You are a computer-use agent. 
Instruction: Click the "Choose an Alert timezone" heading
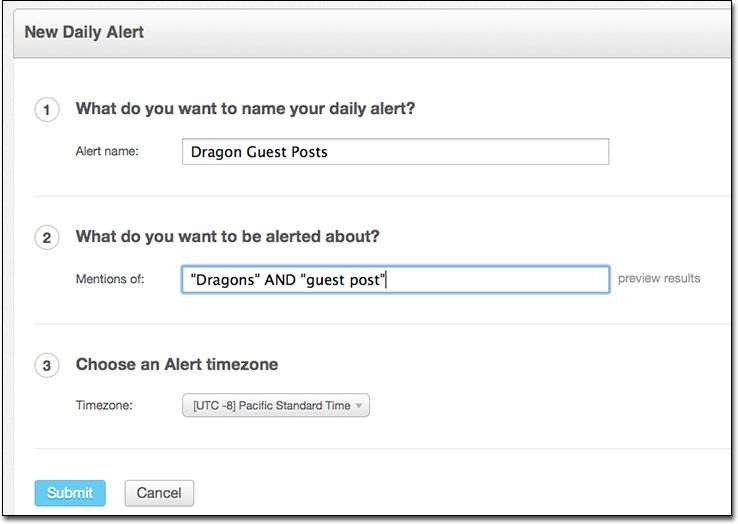coord(177,365)
